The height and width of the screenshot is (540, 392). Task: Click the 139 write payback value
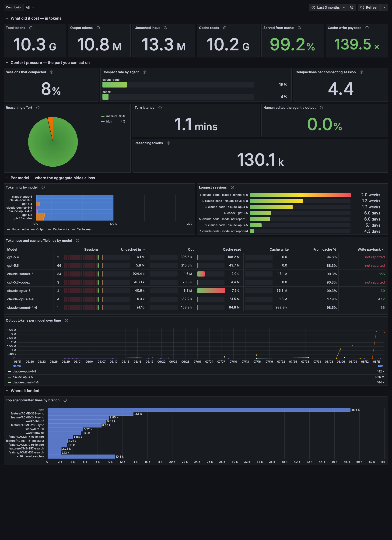(x=382, y=291)
